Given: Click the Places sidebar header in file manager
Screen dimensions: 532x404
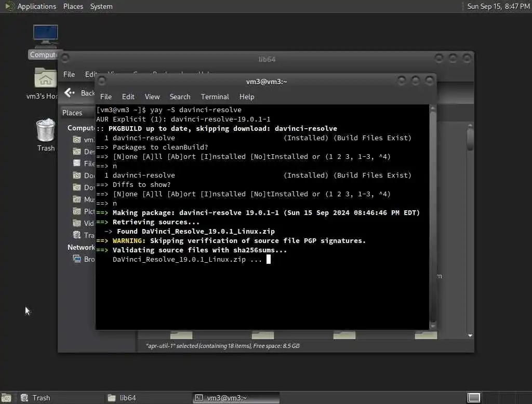Looking at the screenshot, I should click(x=72, y=113).
